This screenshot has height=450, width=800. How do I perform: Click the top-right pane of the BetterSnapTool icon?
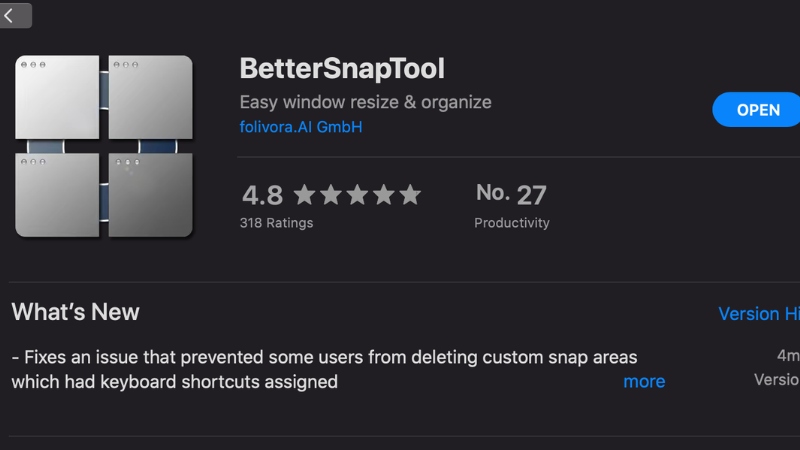[150, 96]
